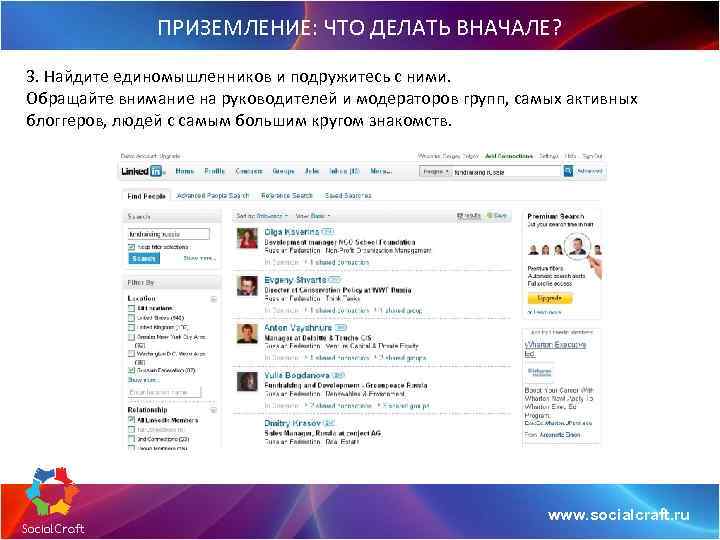Click the Add Connections link
Screen dimensions: 720x540
(509, 156)
